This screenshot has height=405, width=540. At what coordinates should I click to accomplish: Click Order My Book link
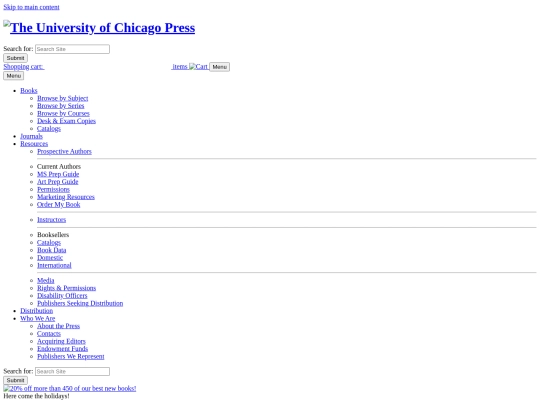point(59,204)
